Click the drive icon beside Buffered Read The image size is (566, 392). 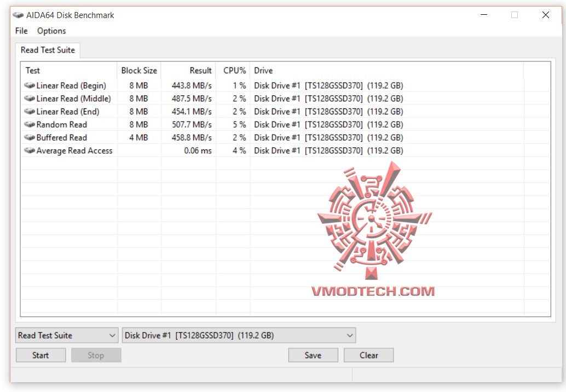29,137
